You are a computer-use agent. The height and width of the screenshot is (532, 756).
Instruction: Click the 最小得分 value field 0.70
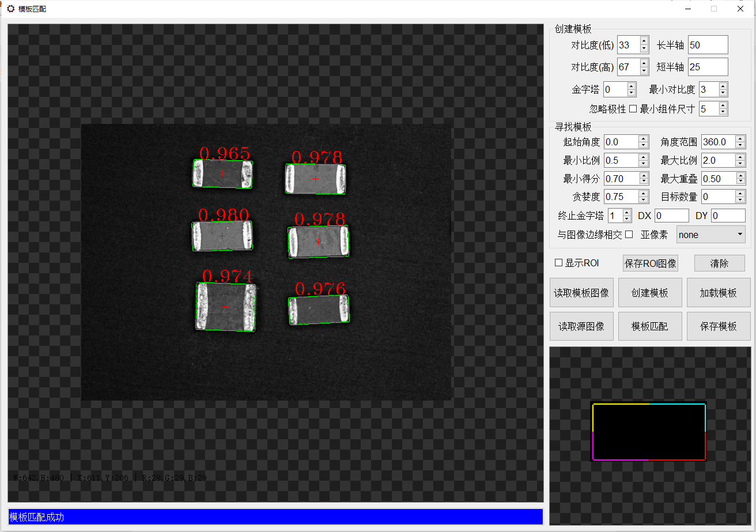(x=622, y=179)
